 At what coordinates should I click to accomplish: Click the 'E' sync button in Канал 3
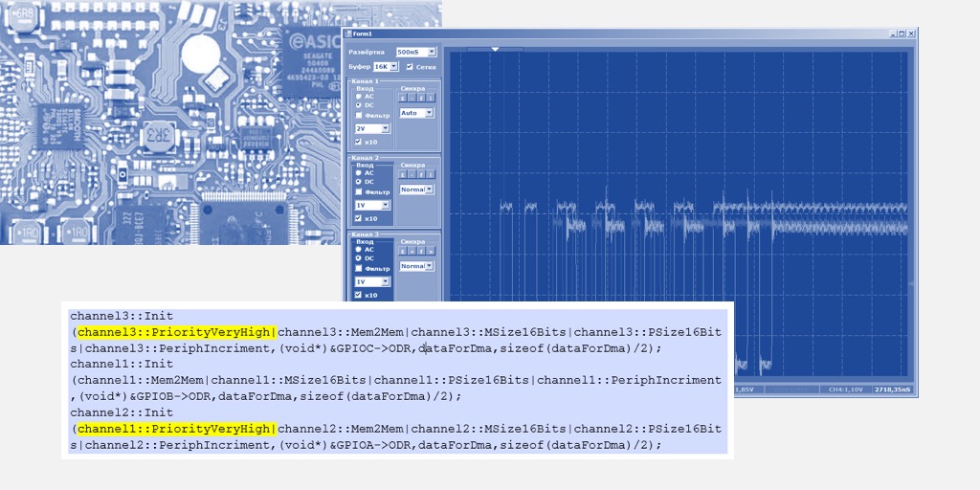tap(403, 252)
